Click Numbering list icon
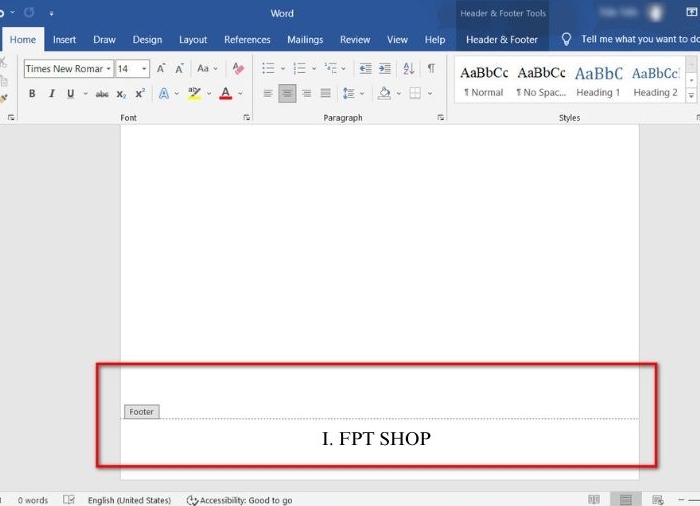This screenshot has width=700, height=506. point(300,69)
